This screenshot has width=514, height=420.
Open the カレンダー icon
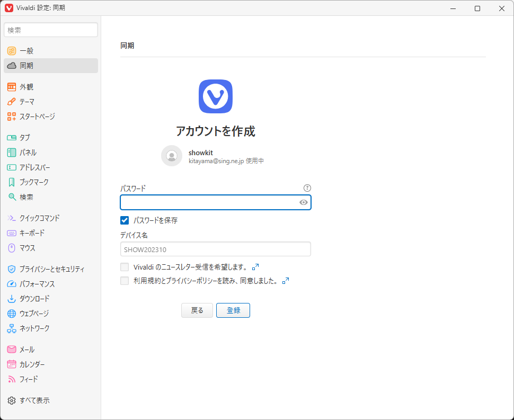click(12, 364)
